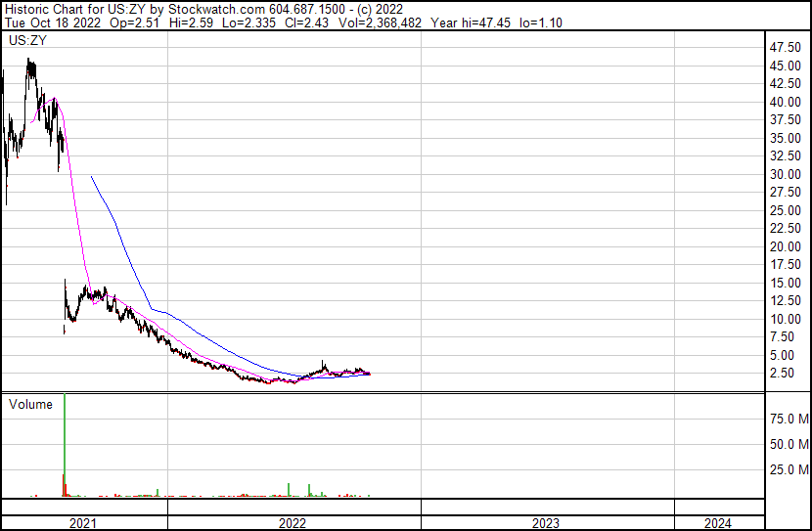Click the 50.0 M volume axis label
Image resolution: width=812 pixels, height=531 pixels.
coord(789,444)
